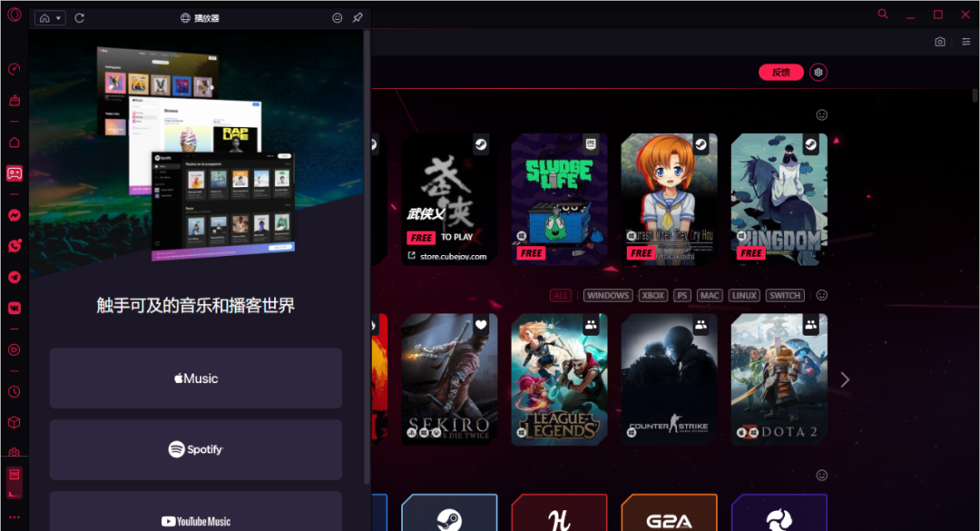
Task: Rate free games section with smiley icon
Action: 822,115
